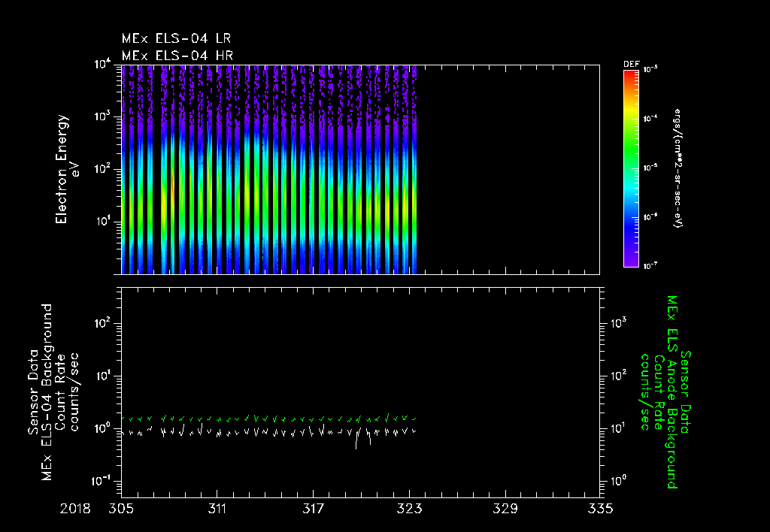Click the 2018 year label

pyautogui.click(x=75, y=509)
